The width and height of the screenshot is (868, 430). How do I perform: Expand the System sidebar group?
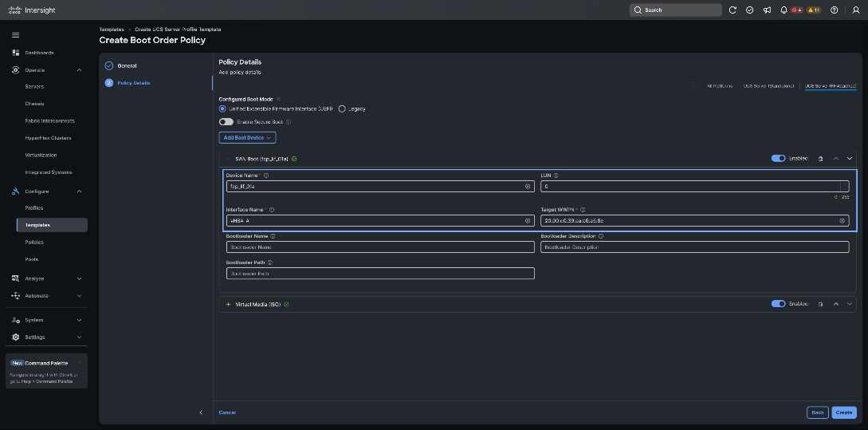point(79,320)
